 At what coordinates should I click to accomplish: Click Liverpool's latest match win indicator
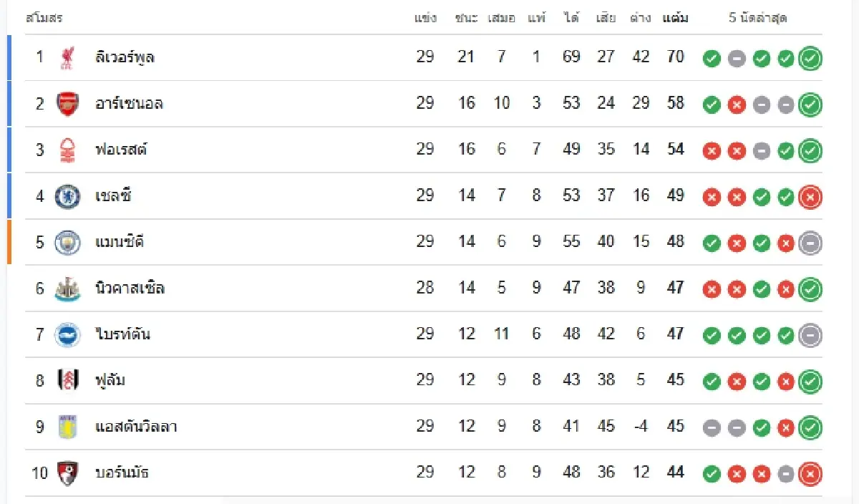(x=810, y=59)
